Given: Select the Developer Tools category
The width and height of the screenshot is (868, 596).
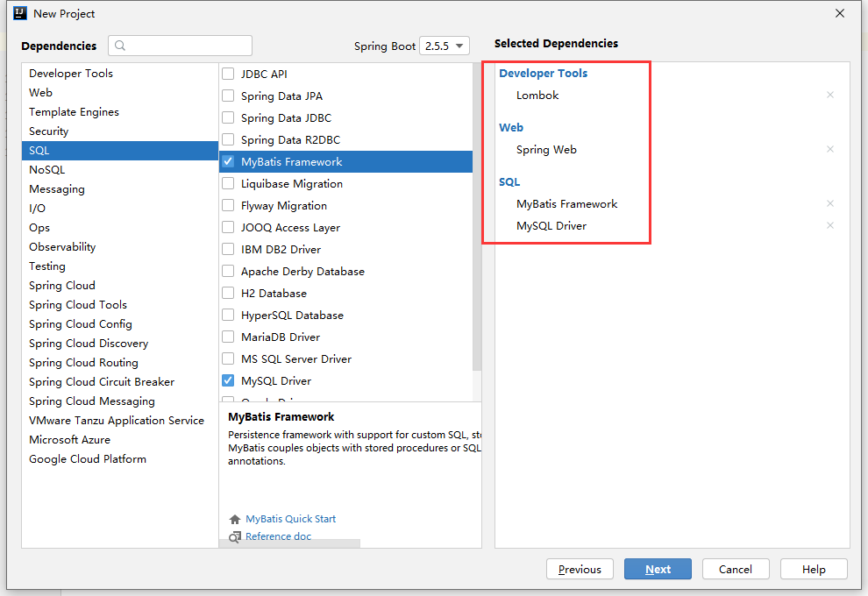Looking at the screenshot, I should (120, 73).
